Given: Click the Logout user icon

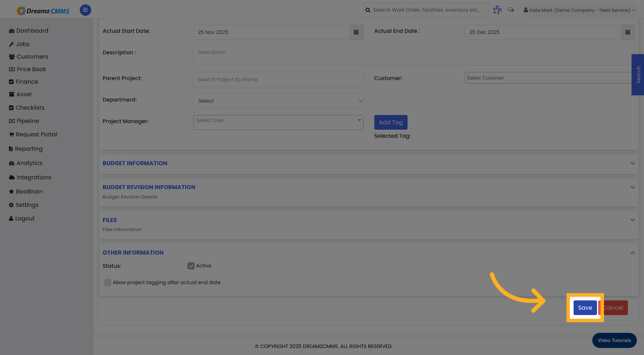Looking at the screenshot, I should coord(11,218).
